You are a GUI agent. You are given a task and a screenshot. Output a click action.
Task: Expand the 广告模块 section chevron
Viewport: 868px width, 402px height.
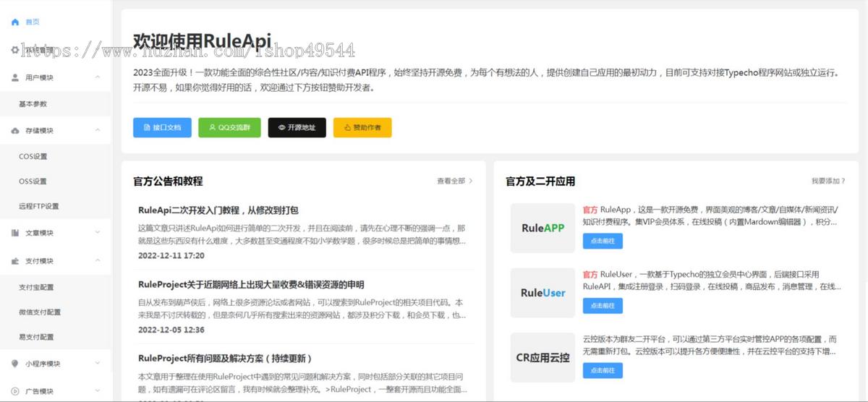point(98,391)
